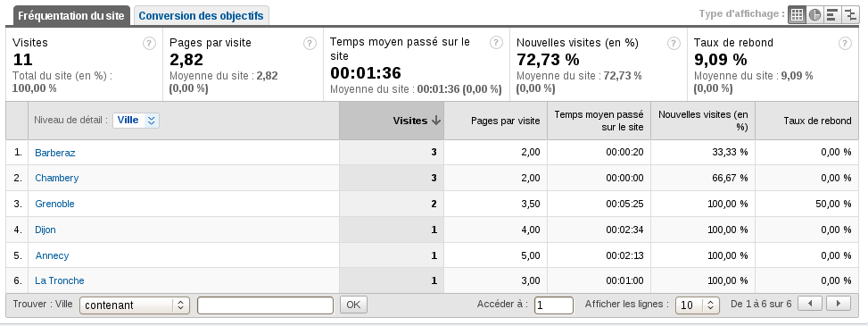This screenshot has height=326, width=868.
Task: Show help for Temps moyen passé
Action: tap(497, 42)
